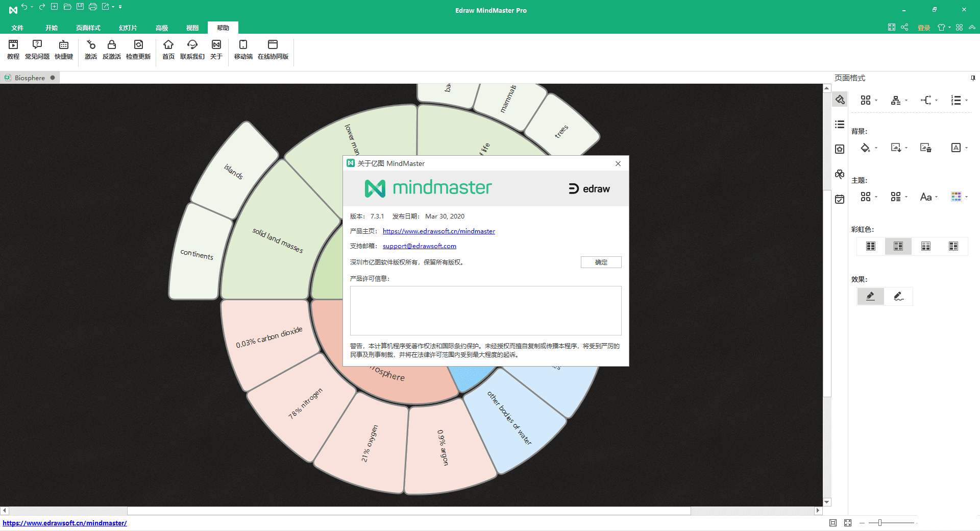Create a new document from quick toolbar
The image size is (980, 531).
coord(55,7)
